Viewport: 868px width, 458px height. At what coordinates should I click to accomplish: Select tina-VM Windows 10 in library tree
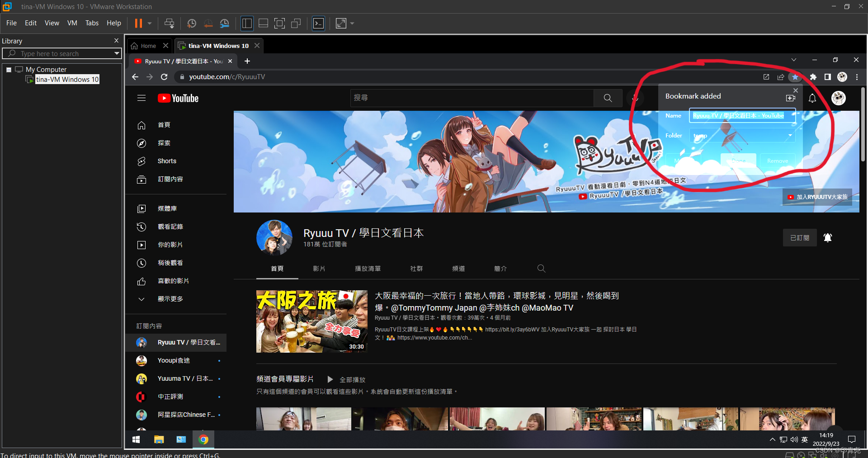(x=67, y=80)
